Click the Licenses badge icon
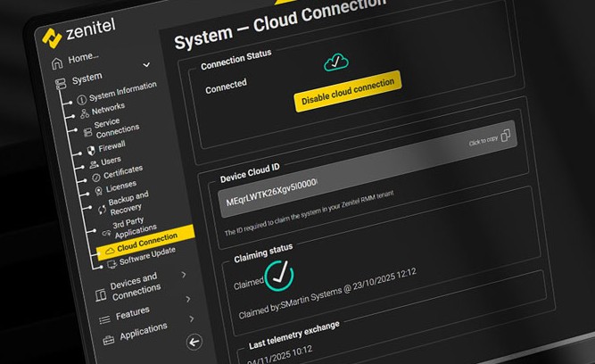Image resolution: width=595 pixels, height=364 pixels. 99,191
